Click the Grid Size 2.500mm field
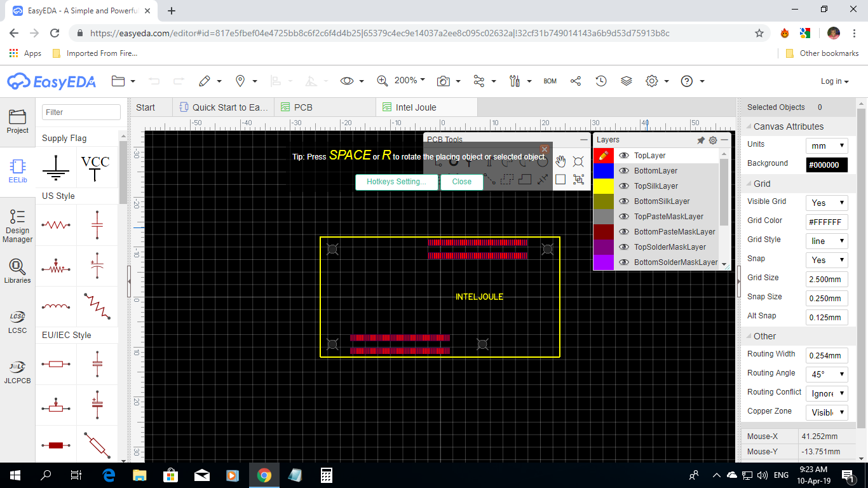The width and height of the screenshot is (868, 488). (827, 279)
